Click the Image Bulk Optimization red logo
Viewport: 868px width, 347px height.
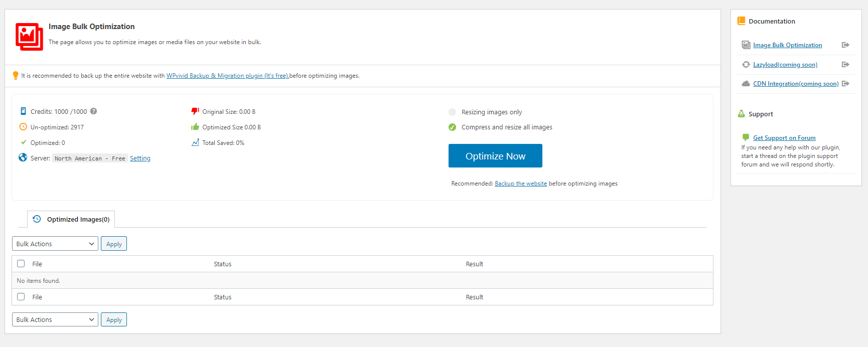click(29, 36)
